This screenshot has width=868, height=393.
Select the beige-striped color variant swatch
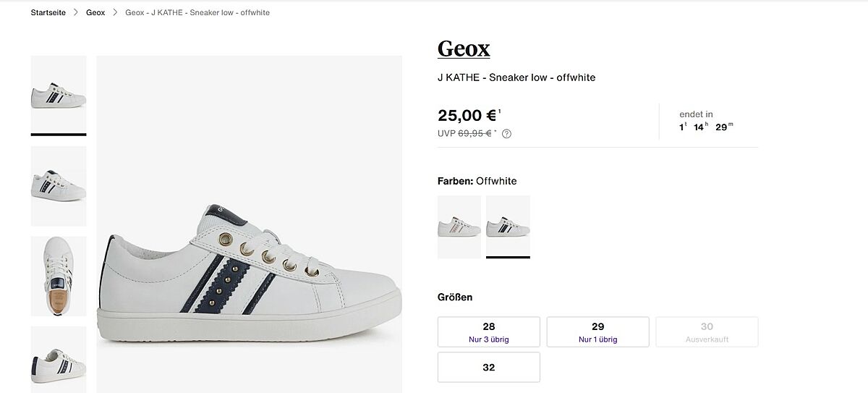point(459,227)
